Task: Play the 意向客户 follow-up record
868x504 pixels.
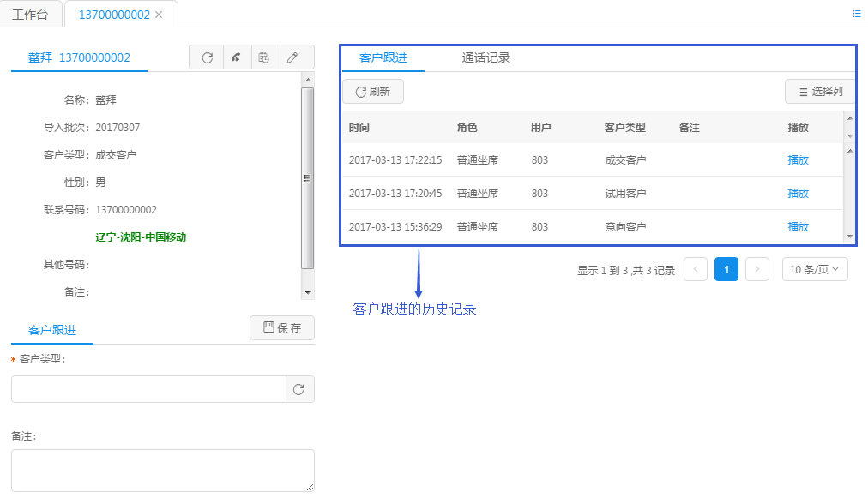Action: pos(798,227)
